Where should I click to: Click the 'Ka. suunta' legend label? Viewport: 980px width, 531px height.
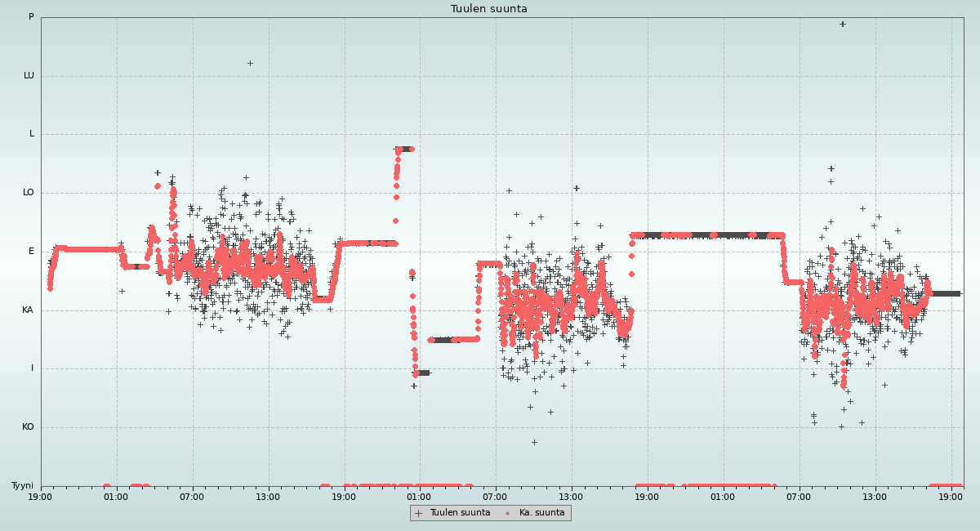point(541,513)
